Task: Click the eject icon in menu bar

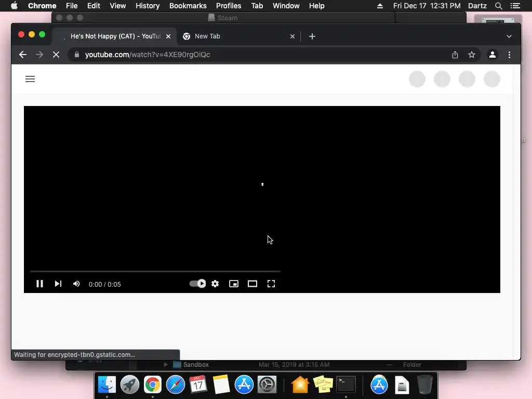Action: pos(380,6)
